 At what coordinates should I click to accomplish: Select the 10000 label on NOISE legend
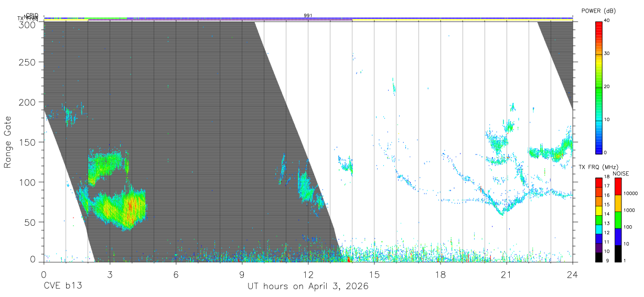point(631,193)
